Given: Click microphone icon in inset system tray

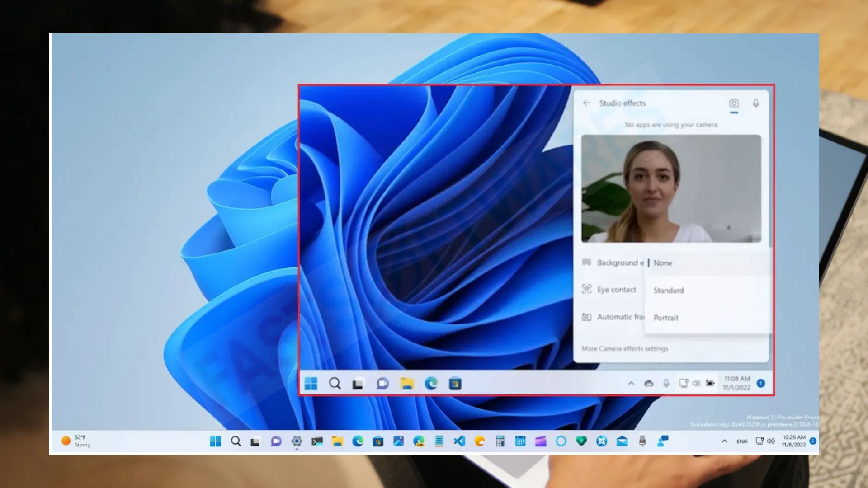Looking at the screenshot, I should 666,384.
